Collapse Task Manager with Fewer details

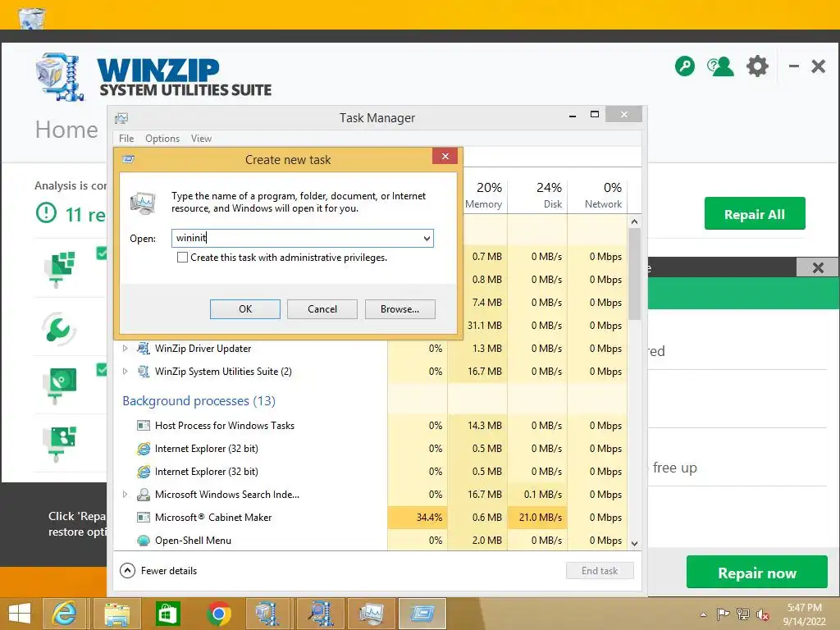point(158,571)
